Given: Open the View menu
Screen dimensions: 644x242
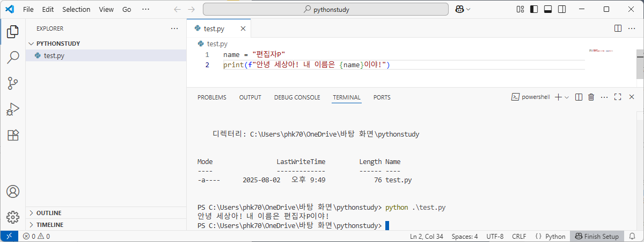Looking at the screenshot, I should [106, 9].
